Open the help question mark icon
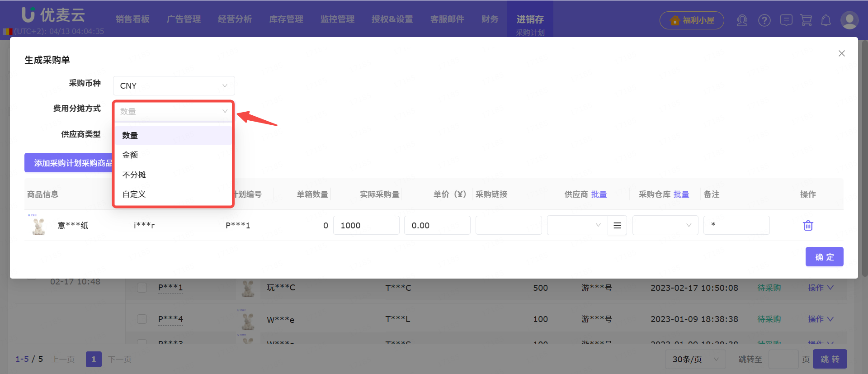This screenshot has width=868, height=374. [x=764, y=20]
